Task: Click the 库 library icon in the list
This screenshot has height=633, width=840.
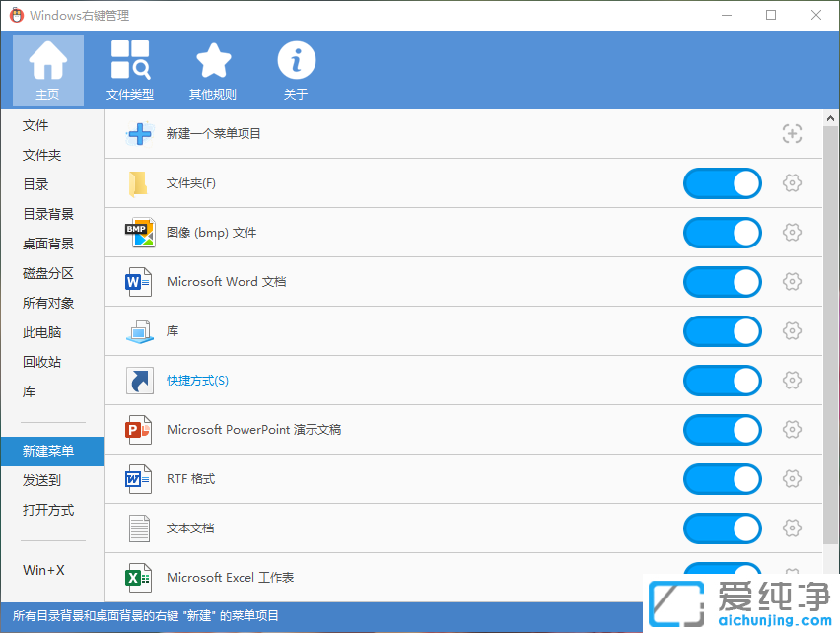Action: pos(139,331)
